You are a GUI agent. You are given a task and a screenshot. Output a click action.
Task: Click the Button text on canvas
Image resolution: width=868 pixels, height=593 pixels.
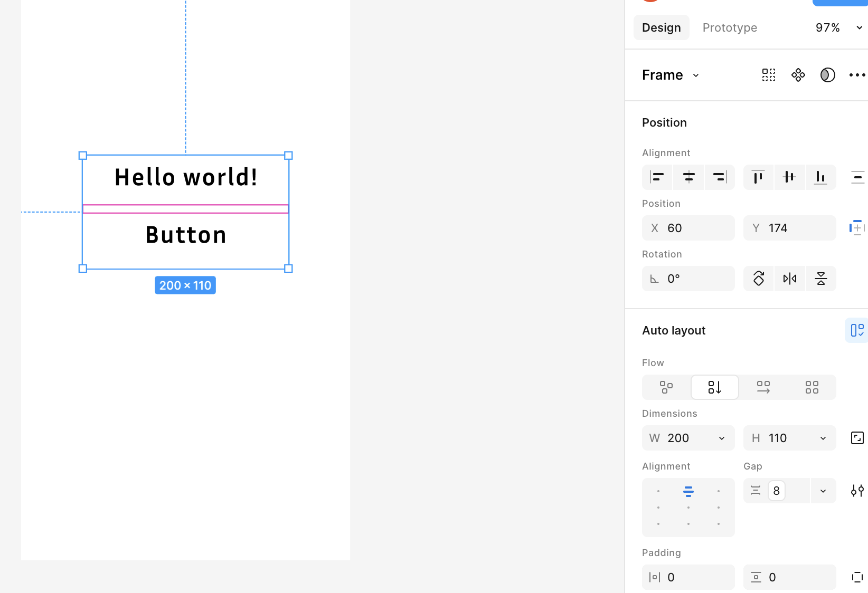coord(186,235)
